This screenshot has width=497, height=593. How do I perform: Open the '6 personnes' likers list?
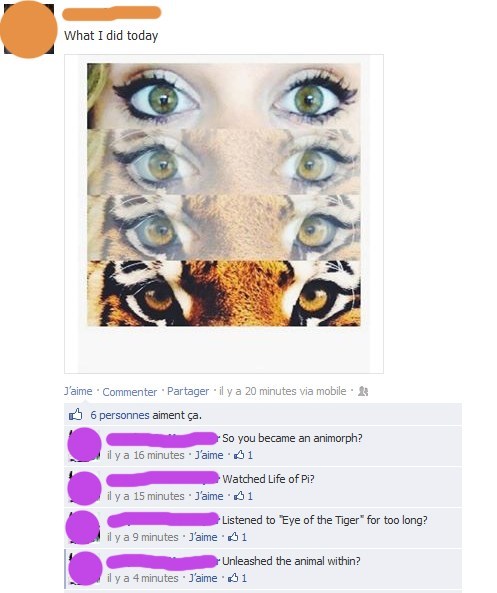(120, 415)
